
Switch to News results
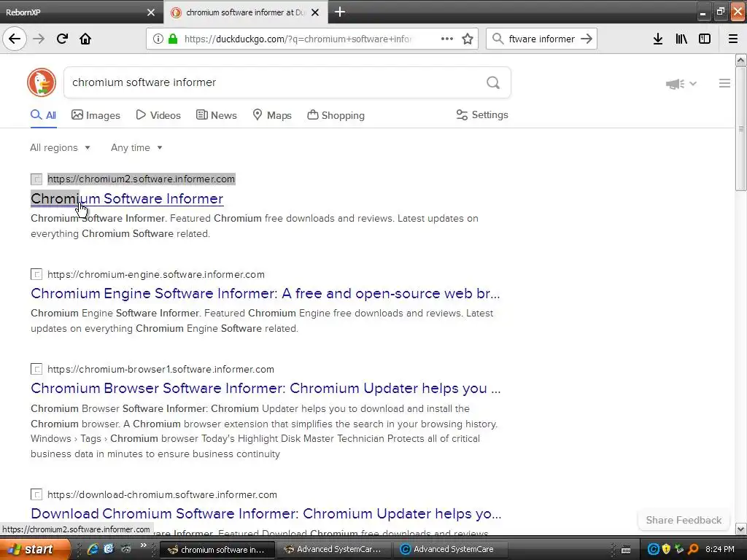click(216, 115)
